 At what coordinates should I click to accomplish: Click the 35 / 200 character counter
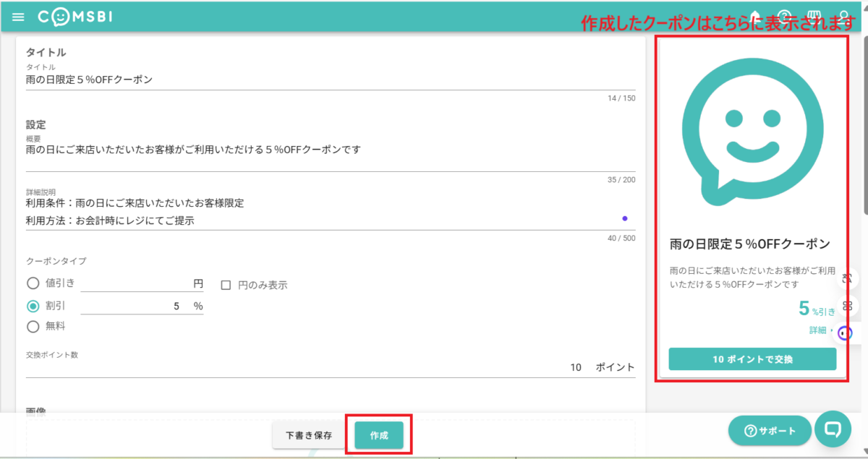coord(621,180)
